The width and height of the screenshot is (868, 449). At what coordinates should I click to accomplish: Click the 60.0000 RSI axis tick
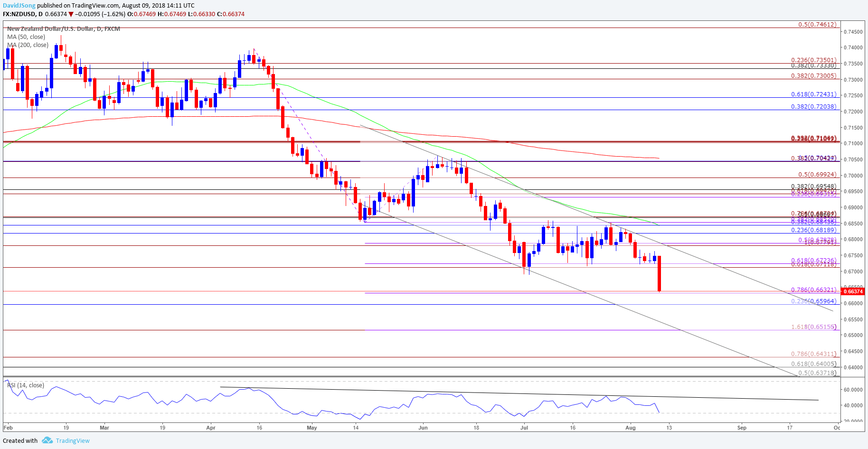click(853, 389)
